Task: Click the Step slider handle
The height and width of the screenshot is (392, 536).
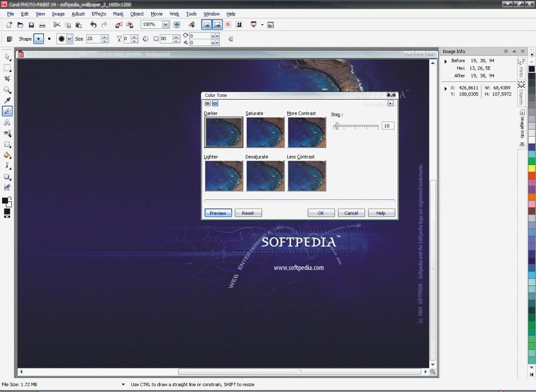Action: 337,126
